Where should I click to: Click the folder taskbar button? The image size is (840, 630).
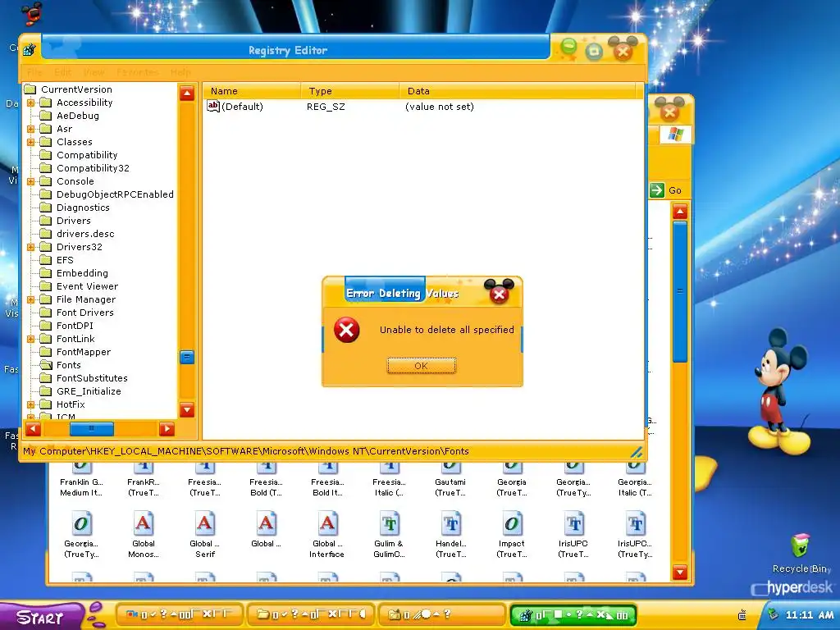[311, 615]
